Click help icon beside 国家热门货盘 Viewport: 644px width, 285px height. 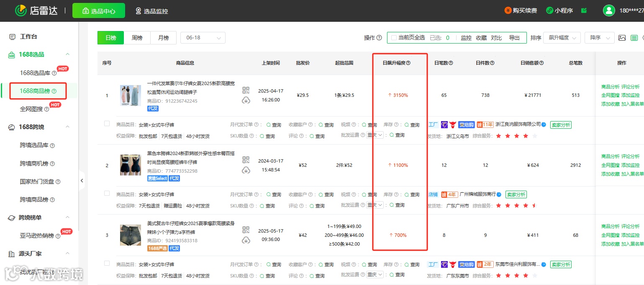tap(58, 182)
